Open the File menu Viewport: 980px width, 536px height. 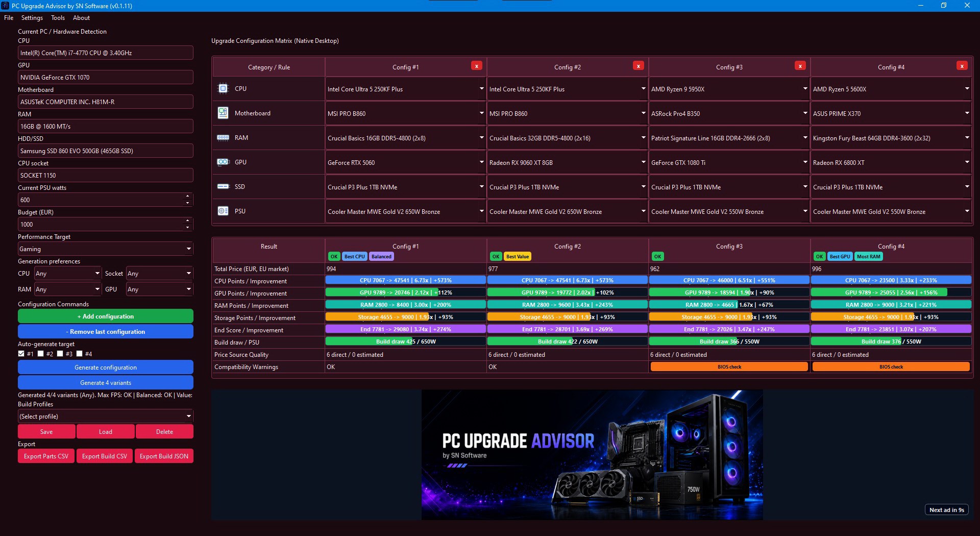pyautogui.click(x=9, y=18)
